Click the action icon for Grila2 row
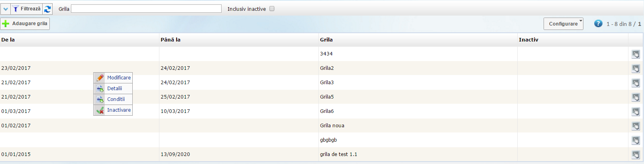This screenshot has height=164, width=644. (636, 69)
